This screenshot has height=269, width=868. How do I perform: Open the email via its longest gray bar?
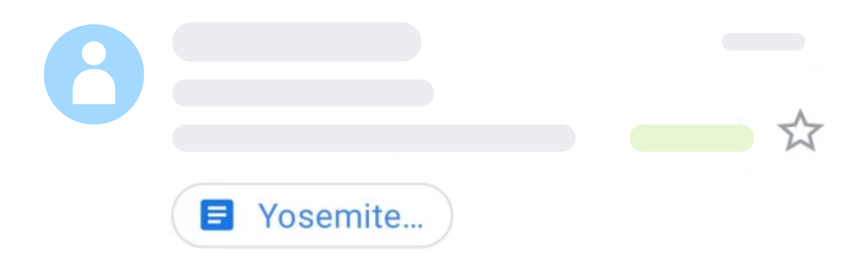coord(373,138)
